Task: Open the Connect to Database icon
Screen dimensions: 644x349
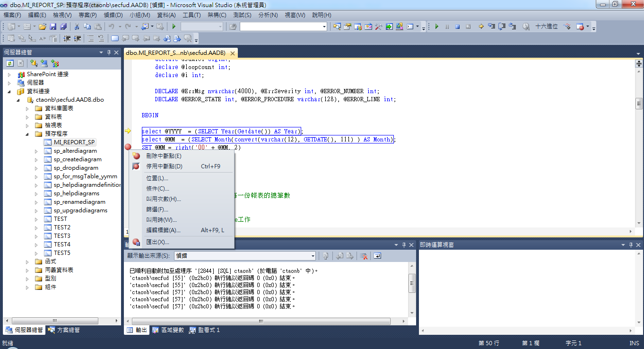Action: (34, 63)
